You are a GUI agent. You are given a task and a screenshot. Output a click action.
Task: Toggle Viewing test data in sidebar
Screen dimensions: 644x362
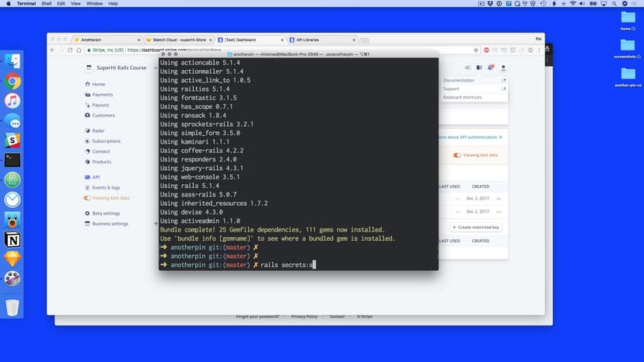(x=110, y=198)
